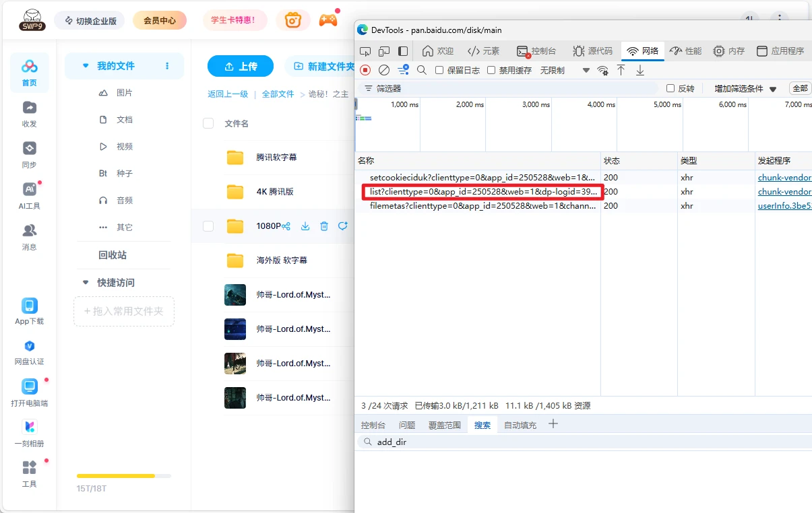The image size is (812, 513).
Task: Tick the 禁用缓存 checkbox
Action: [491, 70]
